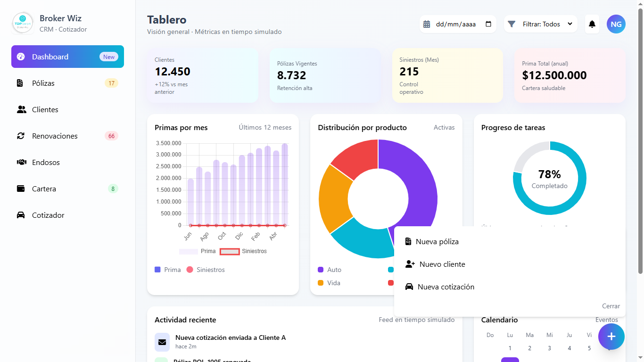This screenshot has height=362, width=644.
Task: Click the calendar picker icon in date field
Action: [488, 24]
